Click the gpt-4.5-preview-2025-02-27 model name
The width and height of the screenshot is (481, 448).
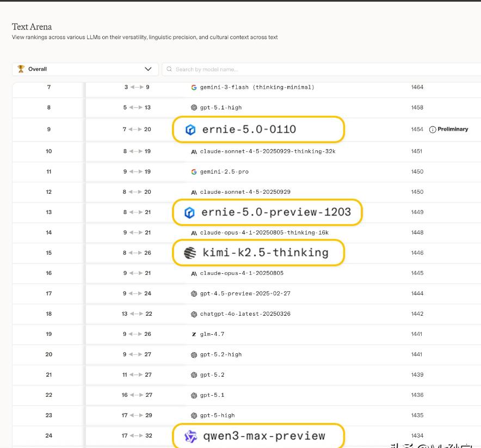pyautogui.click(x=245, y=293)
